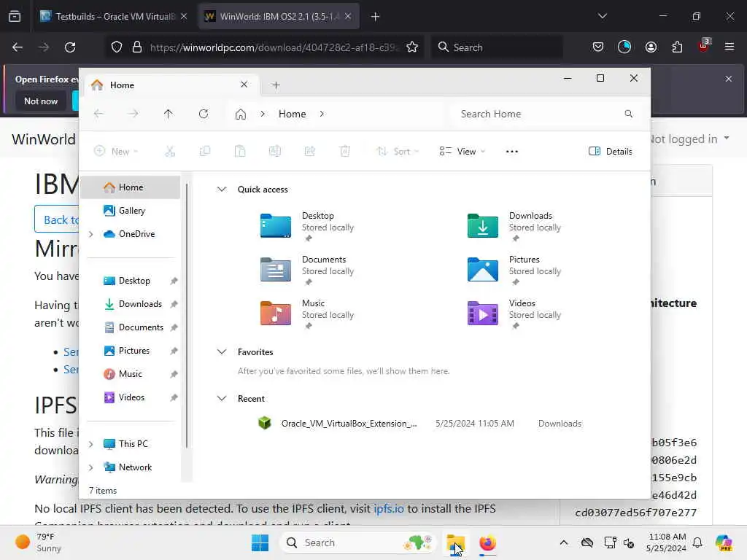Click the Rename icon in File Explorer toolbar
This screenshot has width=747, height=560.
pyautogui.click(x=275, y=152)
